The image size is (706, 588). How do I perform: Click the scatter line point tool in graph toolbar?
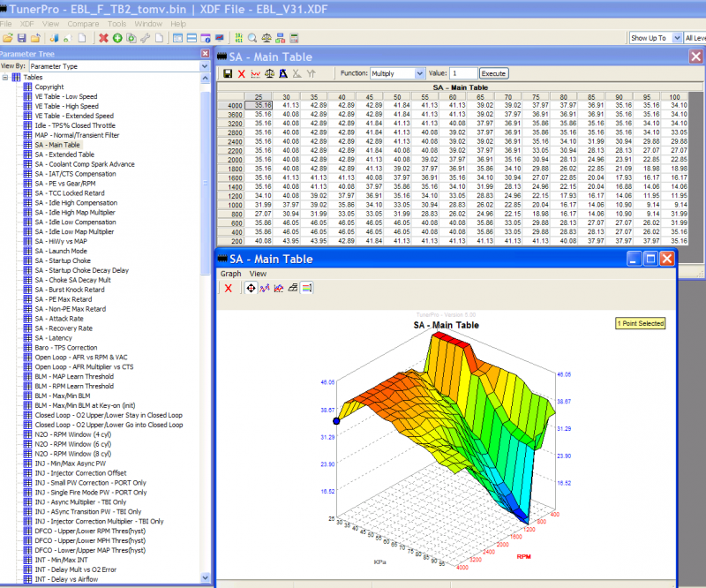265,288
